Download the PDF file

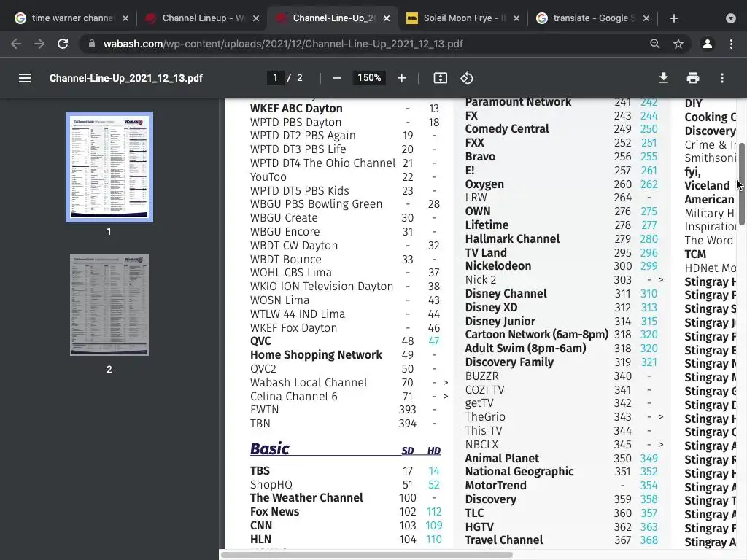pos(663,78)
